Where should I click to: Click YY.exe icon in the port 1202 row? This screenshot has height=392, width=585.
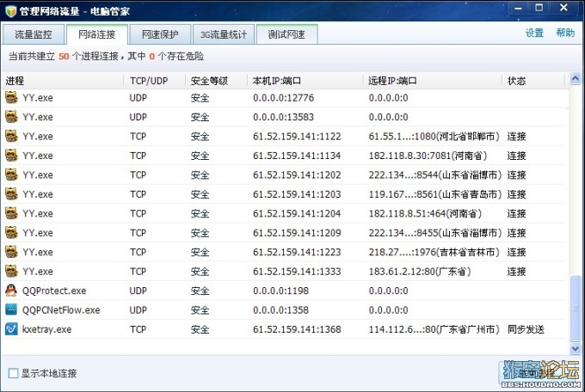tap(11, 175)
